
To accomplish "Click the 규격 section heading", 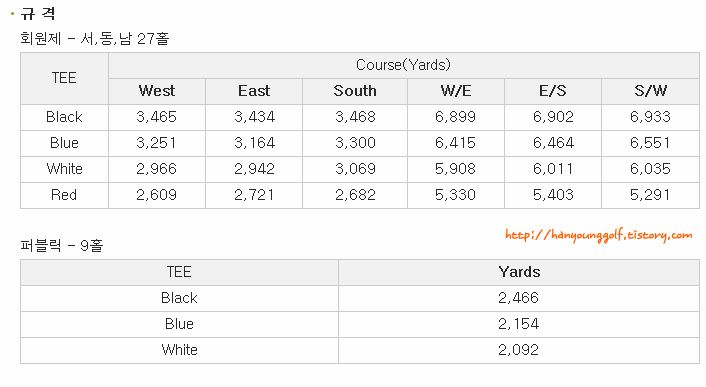I will [x=38, y=14].
